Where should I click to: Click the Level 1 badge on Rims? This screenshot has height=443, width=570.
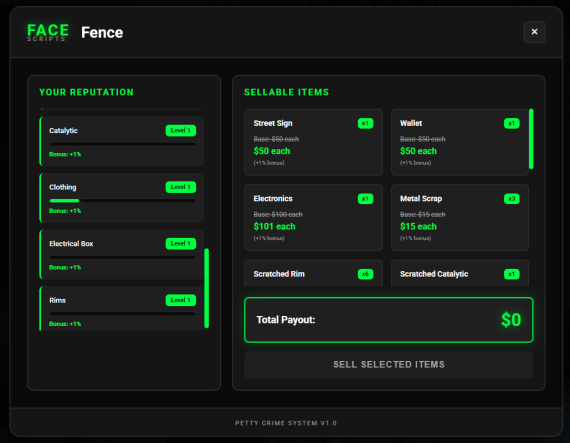(181, 300)
